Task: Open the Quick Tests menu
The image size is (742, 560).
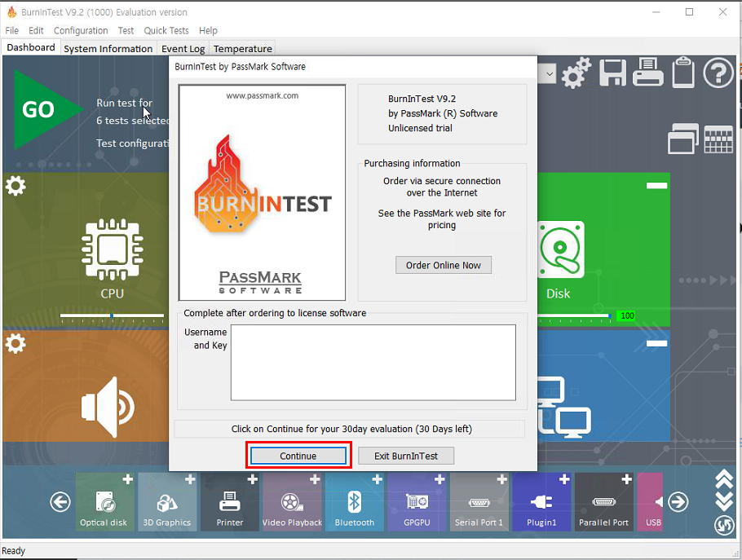Action: 166,31
